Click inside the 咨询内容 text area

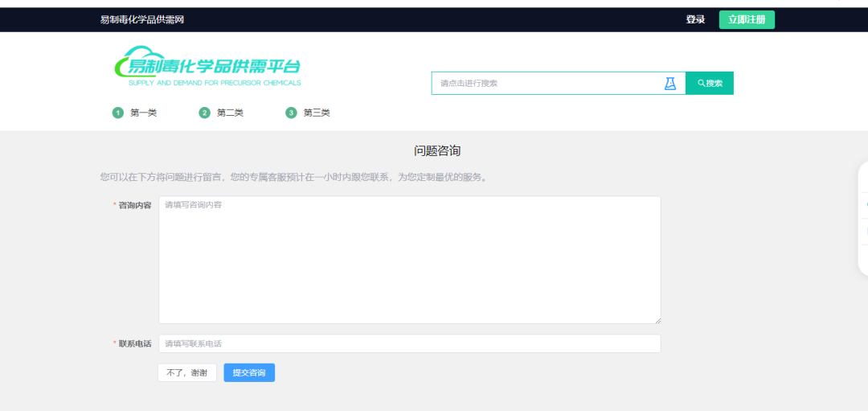coord(409,259)
